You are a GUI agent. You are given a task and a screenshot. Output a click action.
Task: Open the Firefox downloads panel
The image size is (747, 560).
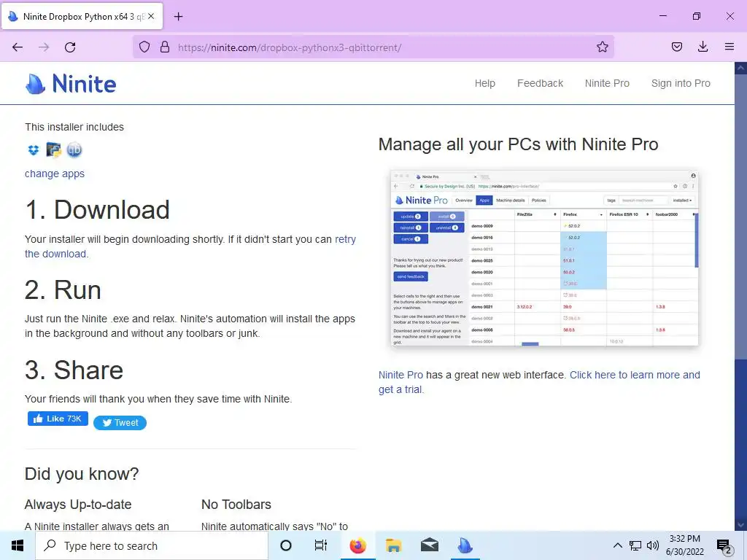(703, 47)
